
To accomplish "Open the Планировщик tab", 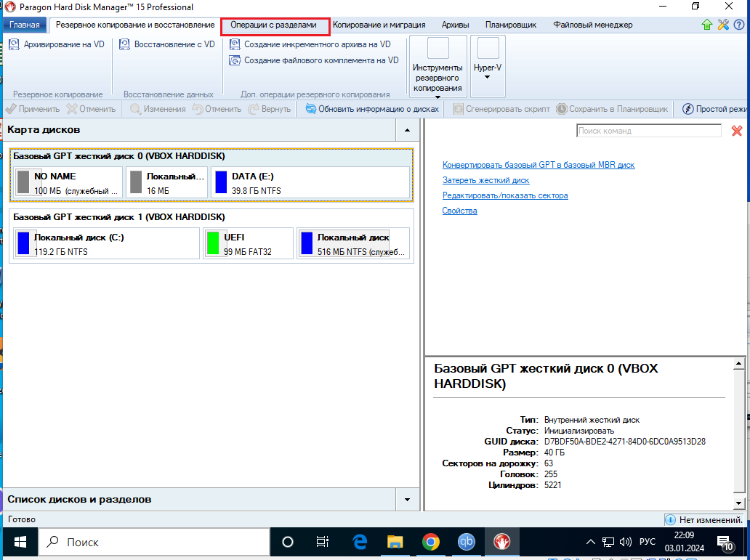I will (510, 25).
